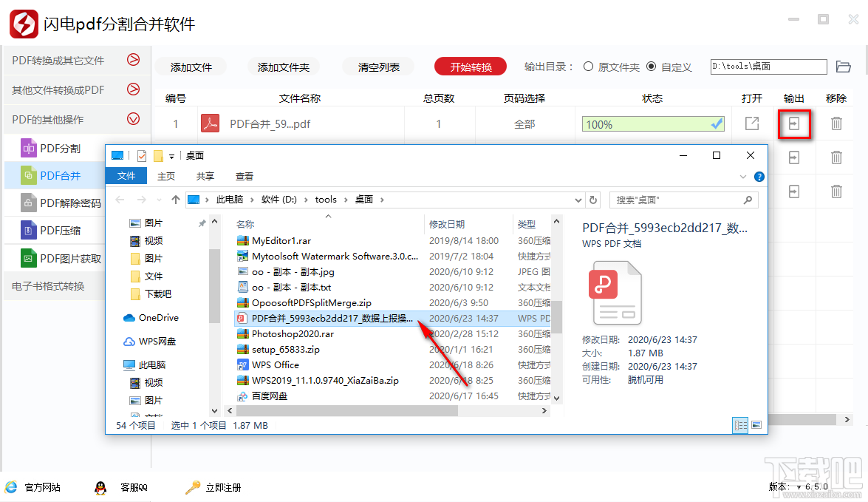Open the 文件 menu in Explorer
The image size is (868, 502).
126,176
